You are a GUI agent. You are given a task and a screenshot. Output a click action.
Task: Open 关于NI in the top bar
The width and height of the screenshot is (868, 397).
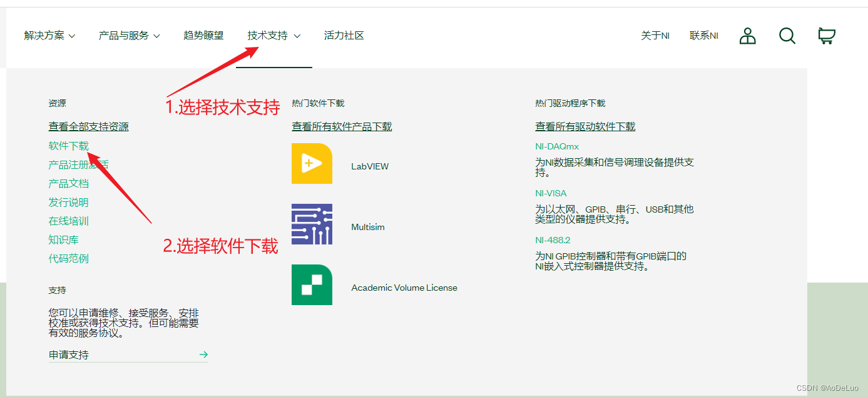click(x=655, y=36)
